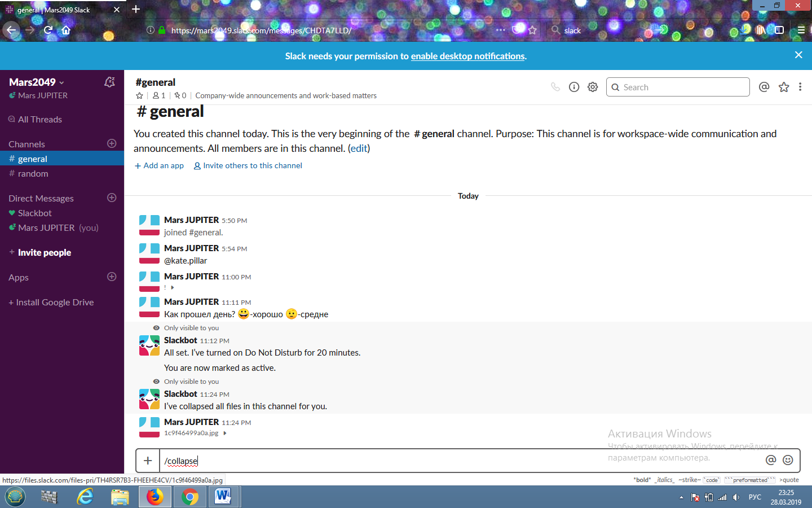The width and height of the screenshot is (812, 508).
Task: Star the #general channel
Action: (x=139, y=96)
